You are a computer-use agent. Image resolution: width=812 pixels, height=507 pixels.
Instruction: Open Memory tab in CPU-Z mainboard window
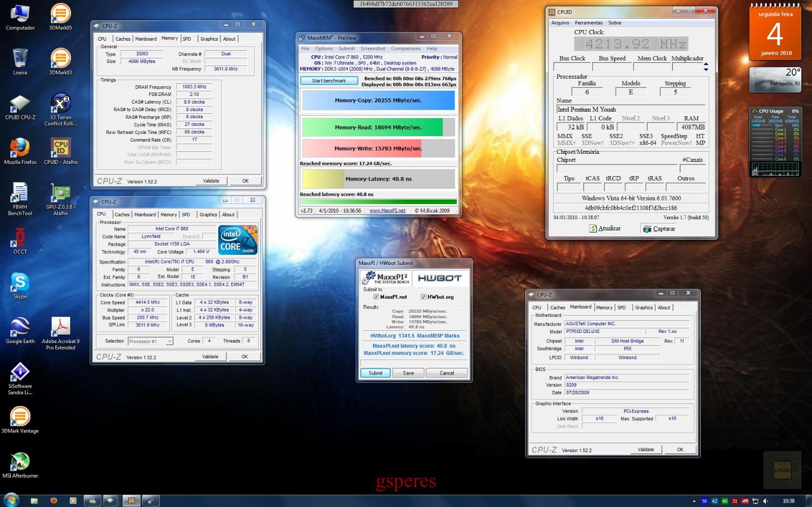coord(604,308)
